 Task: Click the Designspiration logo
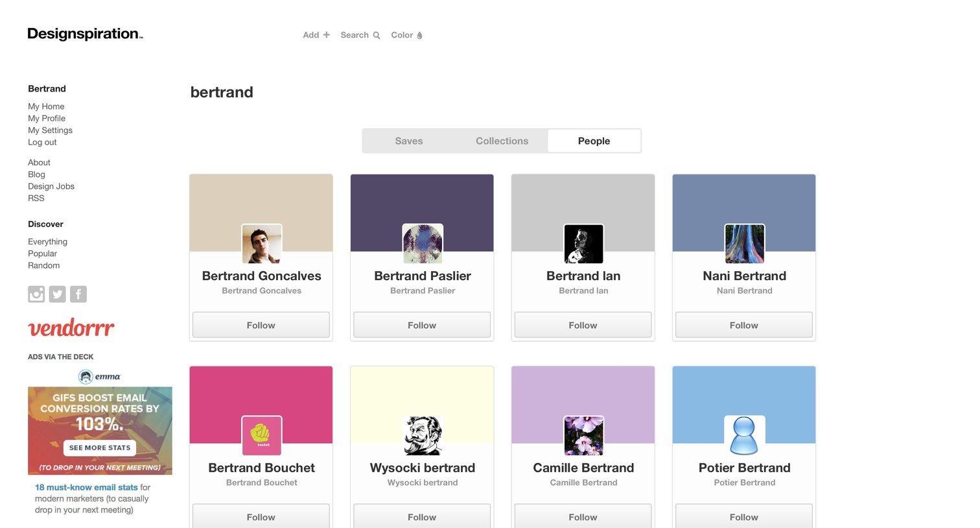coord(85,34)
